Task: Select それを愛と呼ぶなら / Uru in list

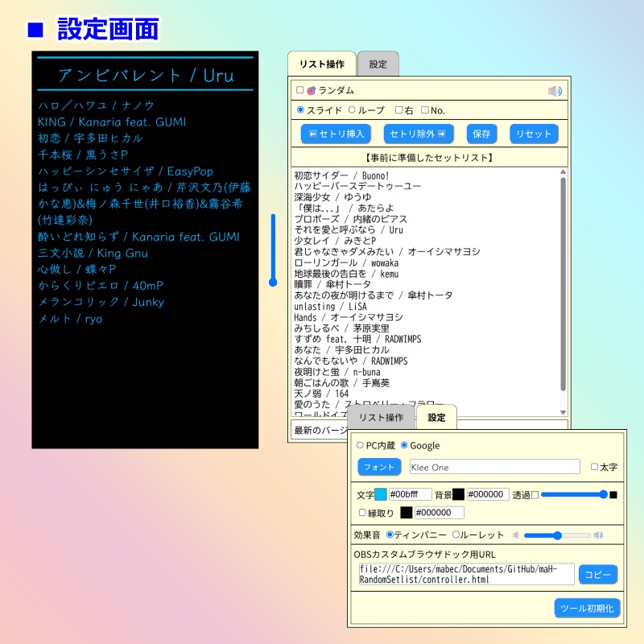Action: tap(349, 229)
